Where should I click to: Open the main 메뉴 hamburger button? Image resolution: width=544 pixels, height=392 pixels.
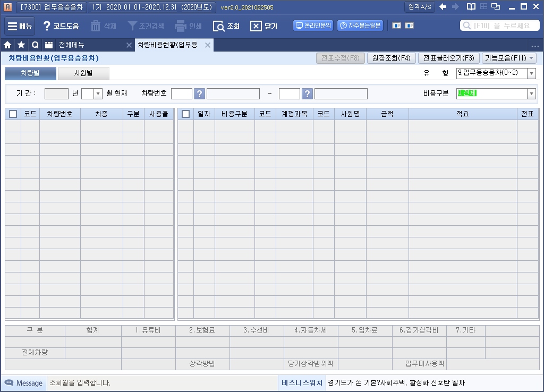coord(20,26)
